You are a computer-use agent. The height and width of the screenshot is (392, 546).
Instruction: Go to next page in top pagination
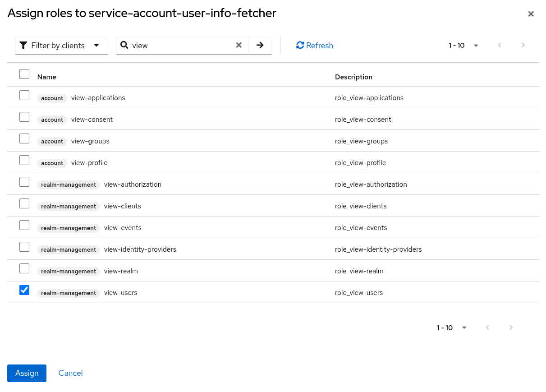[523, 45]
